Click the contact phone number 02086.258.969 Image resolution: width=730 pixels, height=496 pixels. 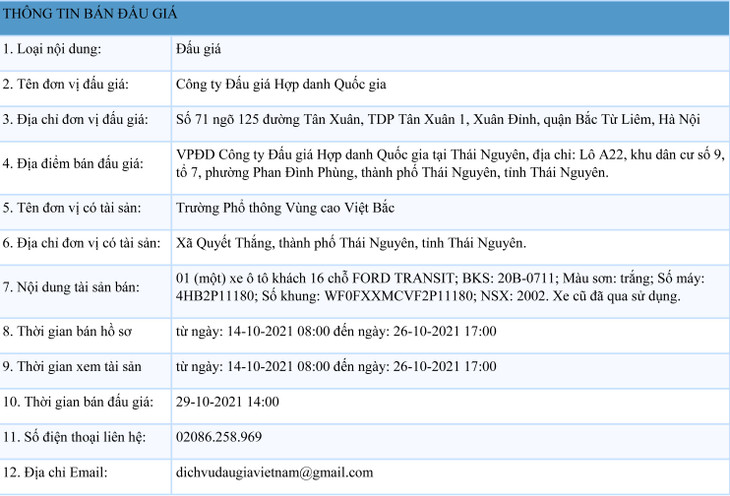coord(218,437)
